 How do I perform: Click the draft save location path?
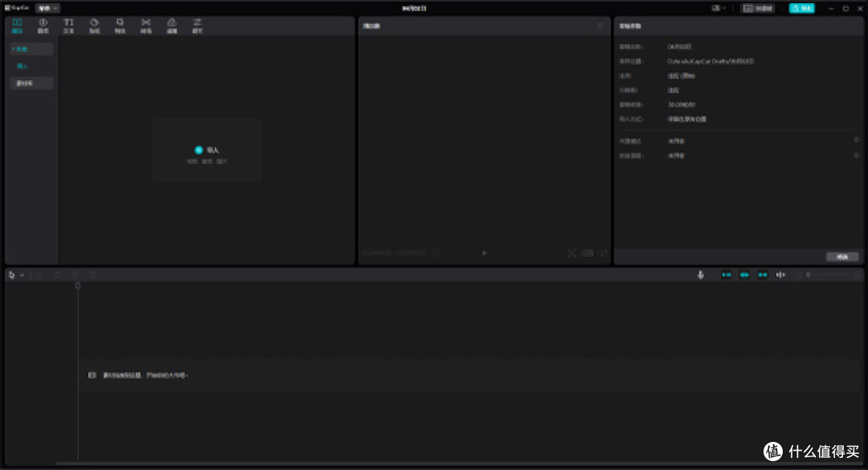pos(710,61)
